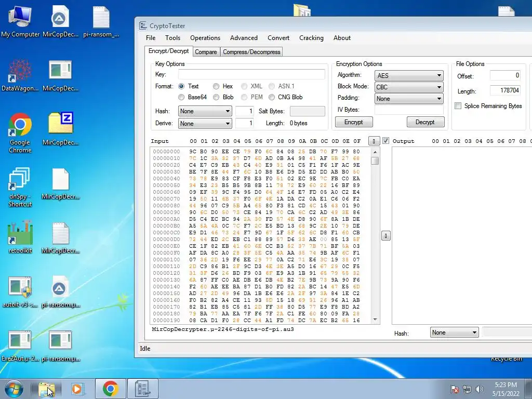Switch to the Compress/Decompress tab

point(251,52)
